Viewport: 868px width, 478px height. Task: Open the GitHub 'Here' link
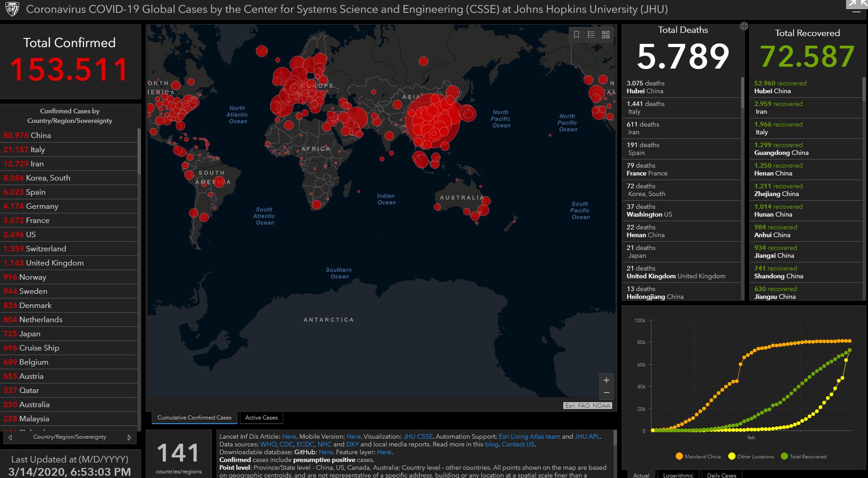point(326,452)
